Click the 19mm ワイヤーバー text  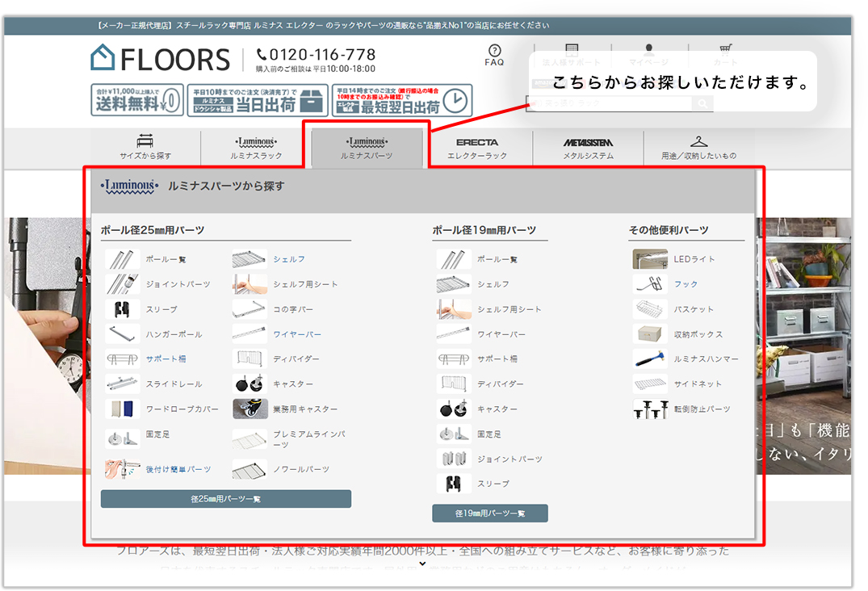click(501, 334)
